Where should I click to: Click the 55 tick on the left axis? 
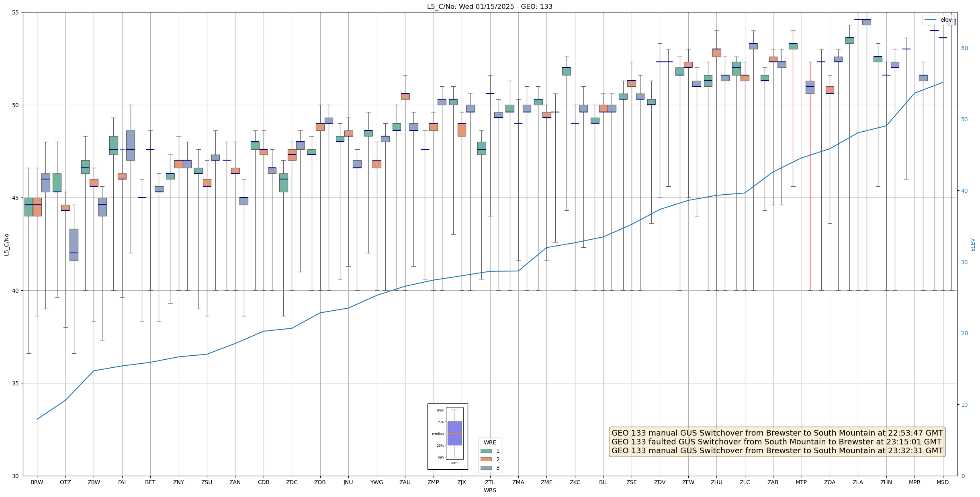point(15,12)
